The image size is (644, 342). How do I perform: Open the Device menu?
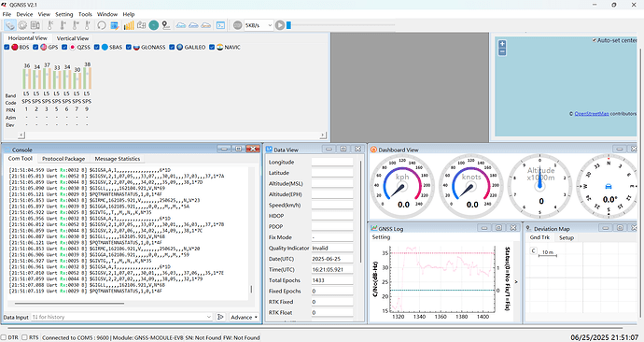point(24,14)
